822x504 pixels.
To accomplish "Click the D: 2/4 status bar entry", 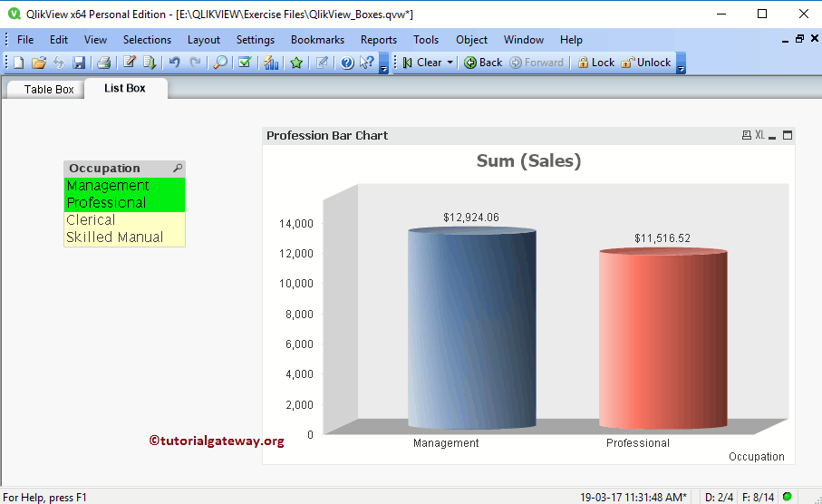I will 720,497.
